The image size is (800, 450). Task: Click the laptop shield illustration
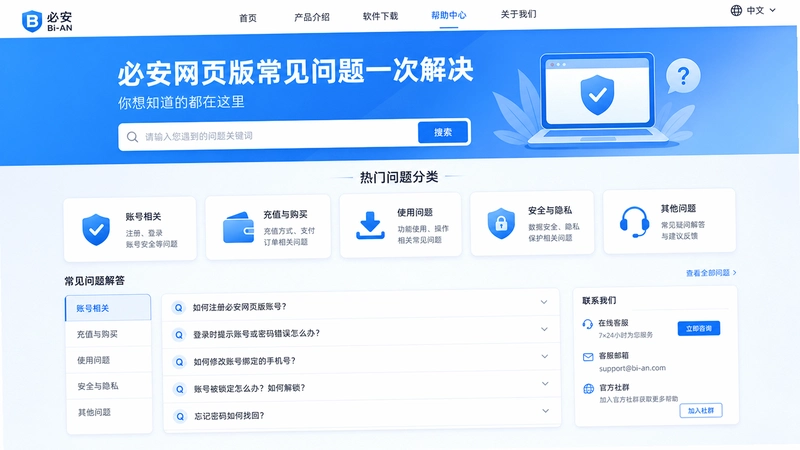597,99
